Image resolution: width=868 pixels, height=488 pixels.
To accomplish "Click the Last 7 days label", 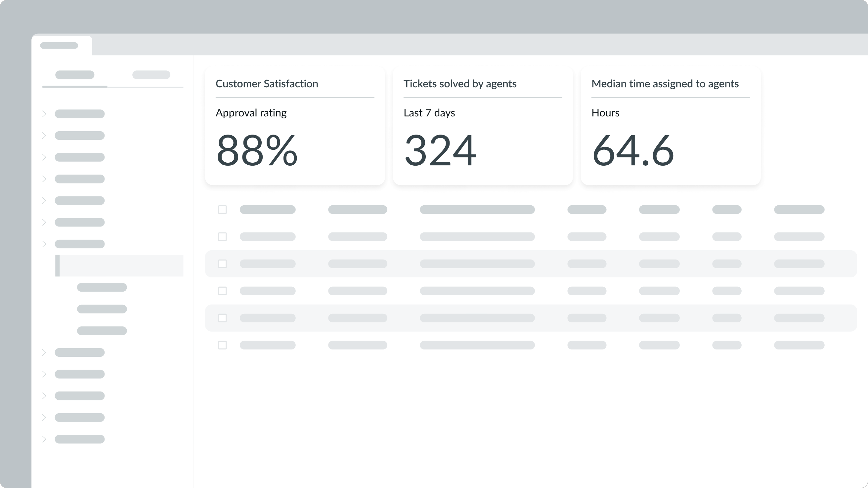I will [429, 112].
